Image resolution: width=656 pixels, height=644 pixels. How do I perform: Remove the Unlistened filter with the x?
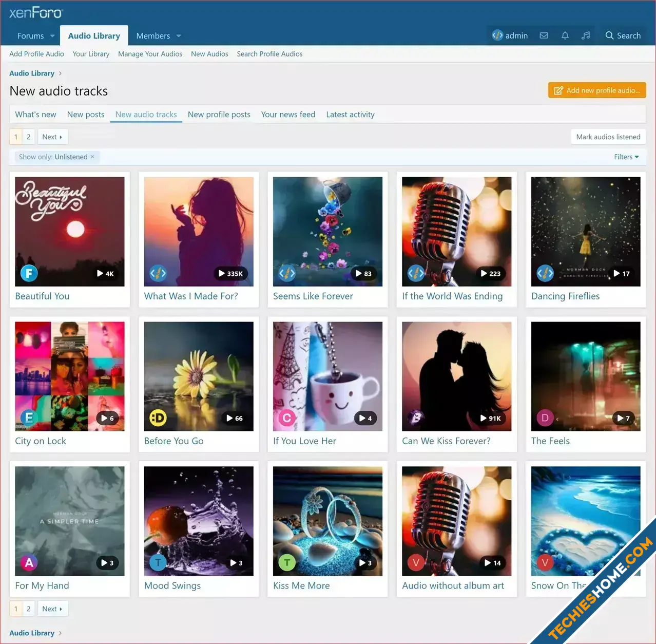click(x=92, y=157)
